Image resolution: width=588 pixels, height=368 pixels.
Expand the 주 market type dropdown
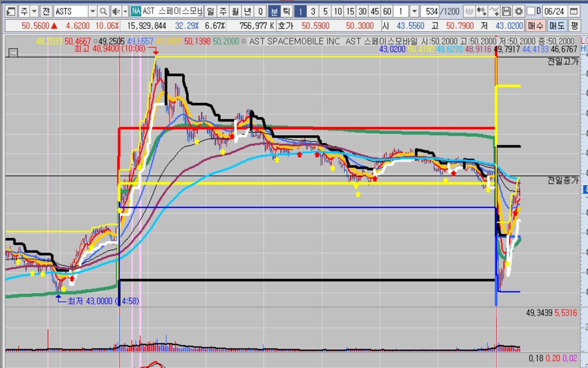(35, 11)
